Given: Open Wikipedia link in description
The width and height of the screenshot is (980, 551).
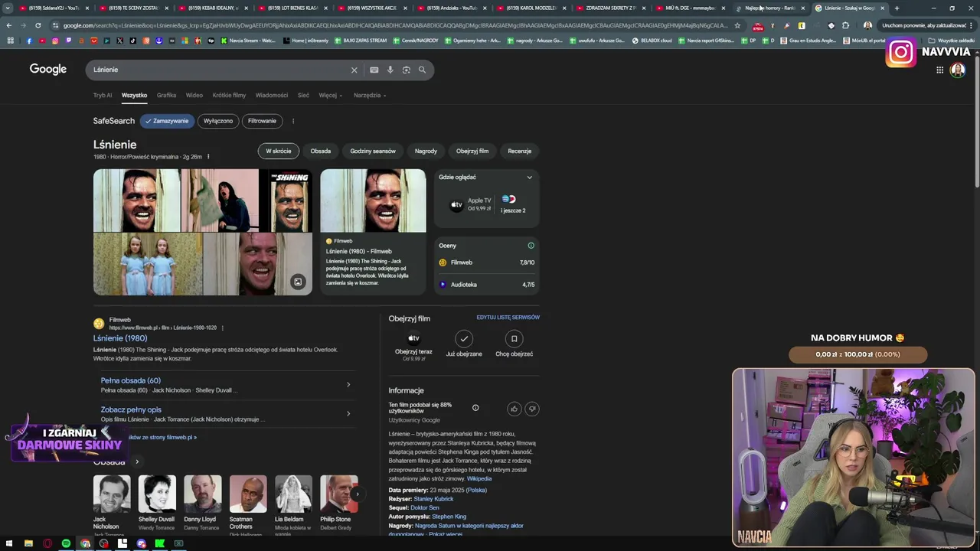Looking at the screenshot, I should pyautogui.click(x=479, y=478).
